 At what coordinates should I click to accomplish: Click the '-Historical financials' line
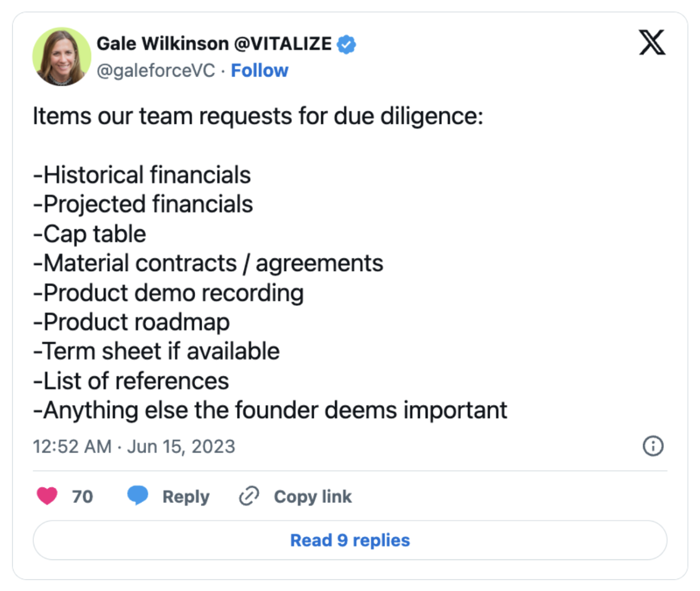(142, 175)
